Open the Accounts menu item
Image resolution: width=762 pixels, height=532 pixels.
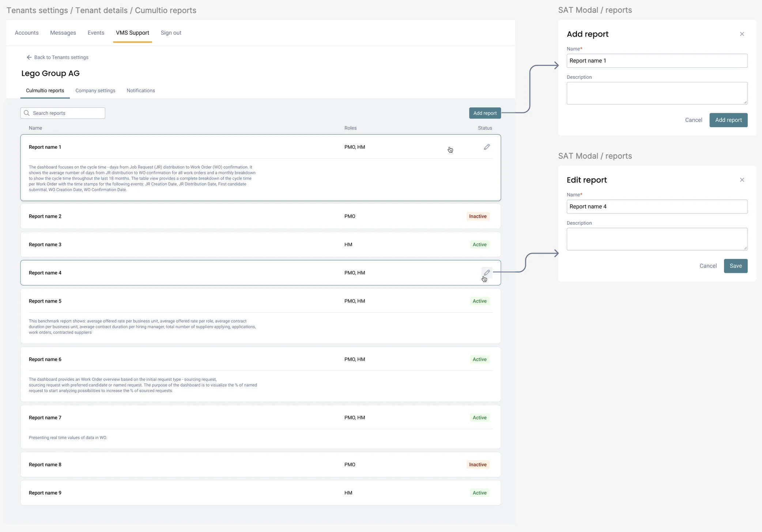pos(27,33)
